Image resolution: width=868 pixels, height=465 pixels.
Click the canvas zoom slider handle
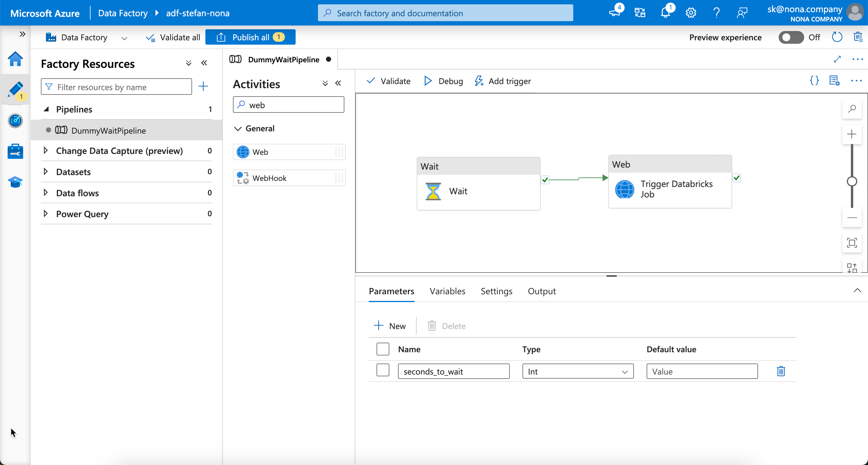pos(852,181)
